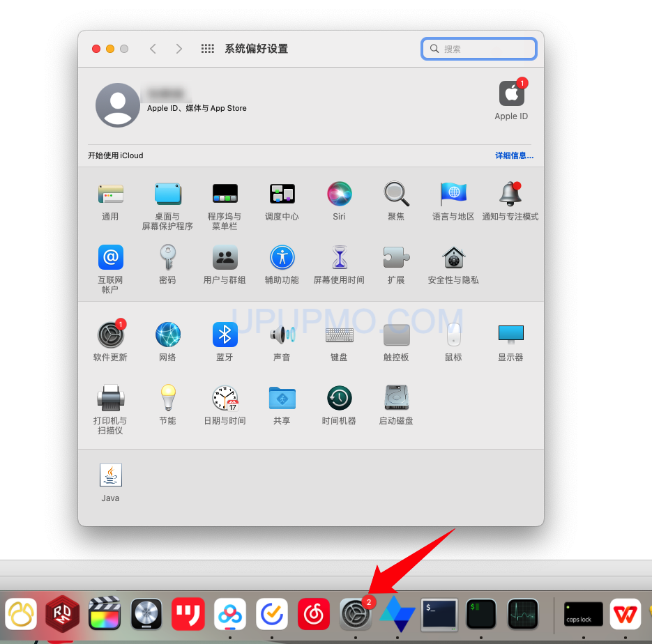Launch NetEase Music from Dock
This screenshot has width=652, height=644.
click(x=314, y=614)
